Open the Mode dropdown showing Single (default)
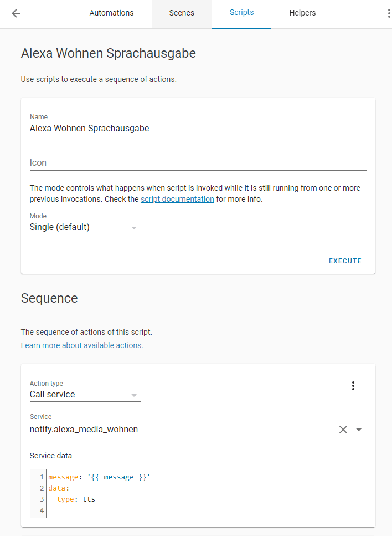This screenshot has width=392, height=536. 85,227
